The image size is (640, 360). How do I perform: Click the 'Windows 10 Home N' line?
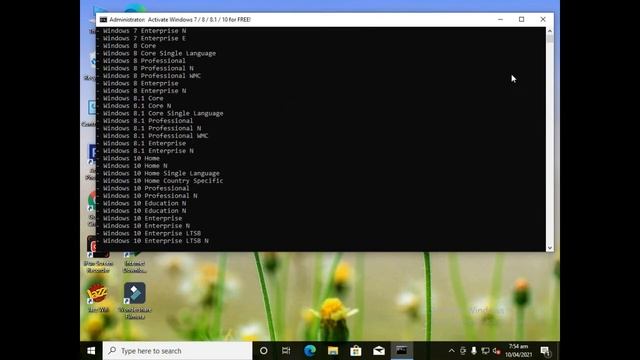click(x=135, y=166)
